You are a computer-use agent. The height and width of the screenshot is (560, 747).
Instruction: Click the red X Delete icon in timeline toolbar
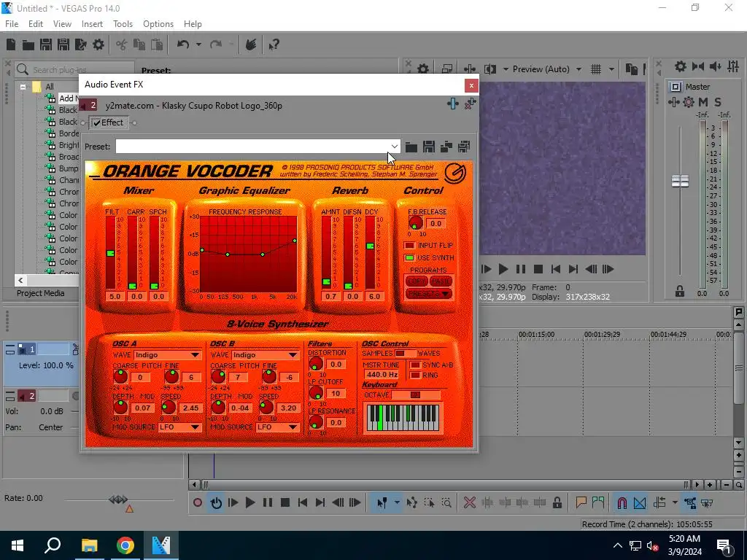469,502
